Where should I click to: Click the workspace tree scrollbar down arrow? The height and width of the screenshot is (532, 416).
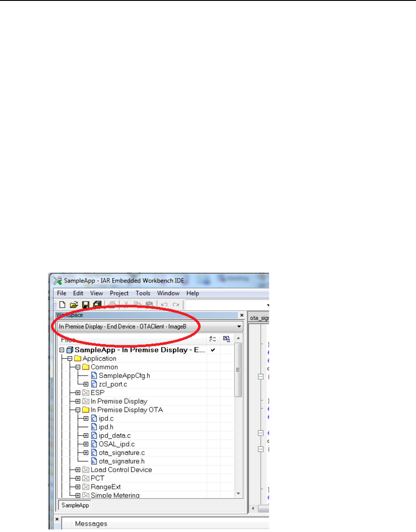[x=238, y=494]
